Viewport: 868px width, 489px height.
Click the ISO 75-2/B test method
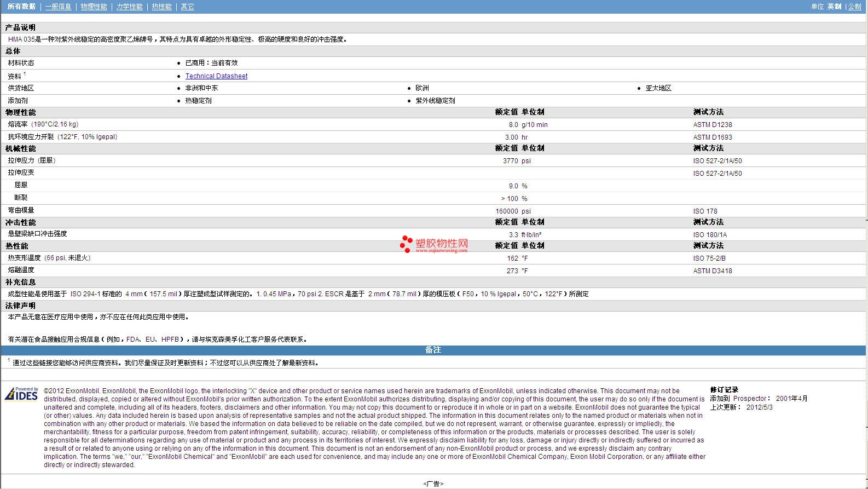tap(709, 258)
